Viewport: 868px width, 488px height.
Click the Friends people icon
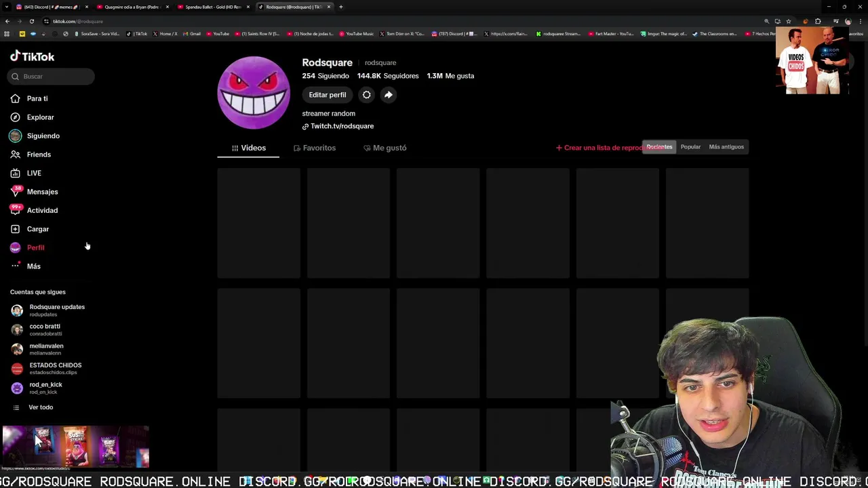pyautogui.click(x=16, y=155)
